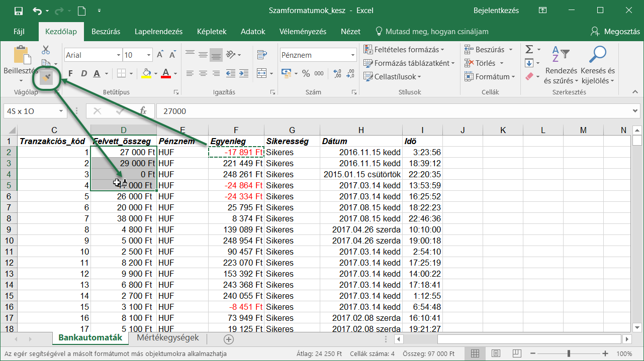Click the yellow fill color button
The width and height of the screenshot is (644, 361).
[x=146, y=73]
